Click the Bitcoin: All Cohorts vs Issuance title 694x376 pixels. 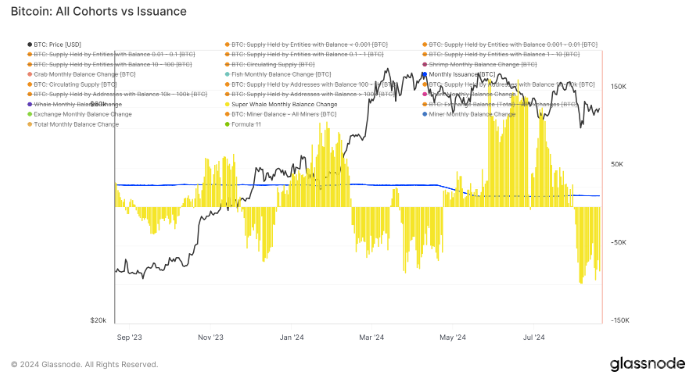click(x=99, y=12)
